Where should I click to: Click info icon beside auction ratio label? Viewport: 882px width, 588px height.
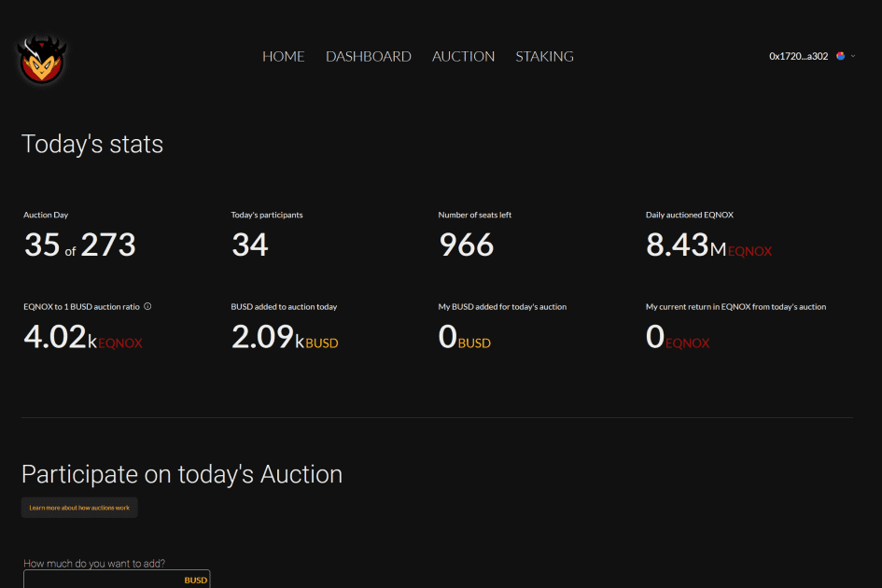pos(147,306)
